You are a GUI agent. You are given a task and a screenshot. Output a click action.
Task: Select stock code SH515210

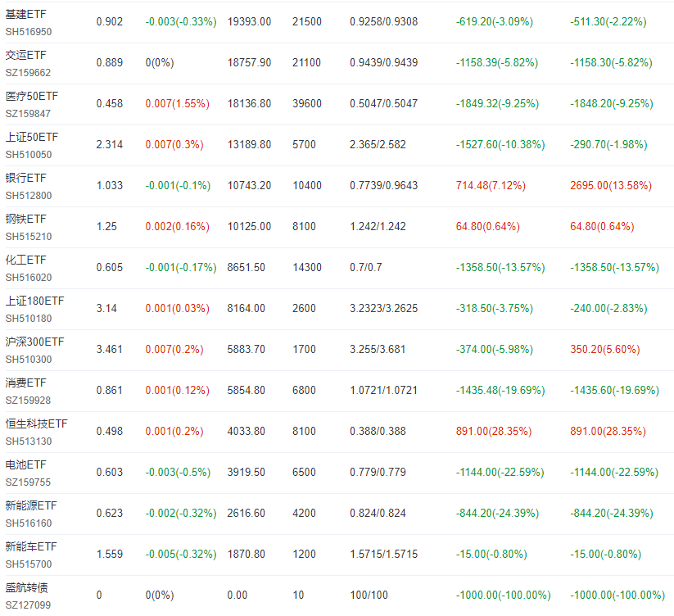[x=29, y=237]
